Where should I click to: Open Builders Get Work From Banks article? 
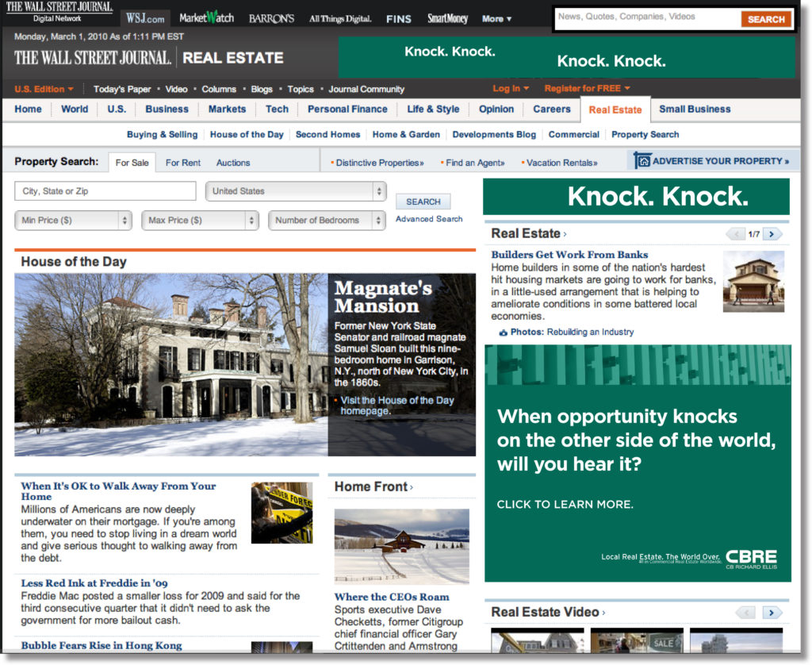click(569, 255)
